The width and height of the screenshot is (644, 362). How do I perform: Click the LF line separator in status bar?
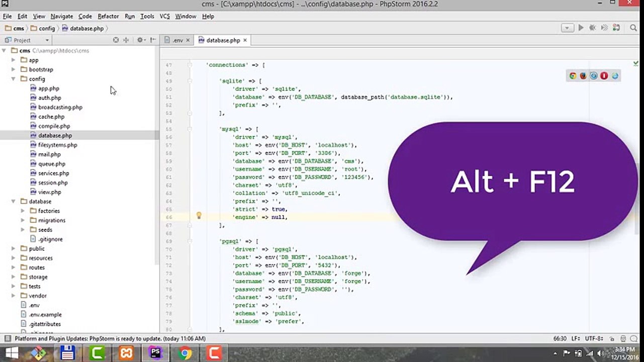point(575,339)
